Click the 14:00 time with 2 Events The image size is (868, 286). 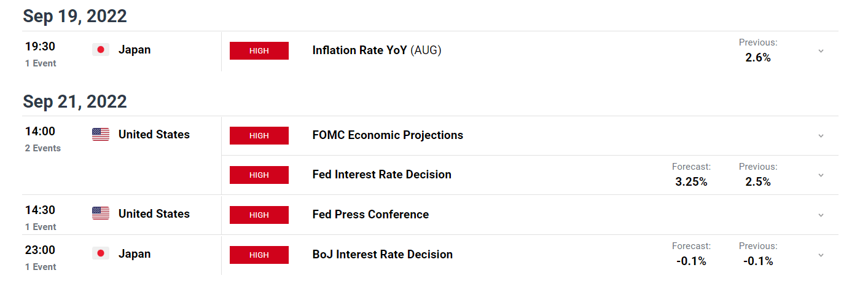[x=40, y=131]
